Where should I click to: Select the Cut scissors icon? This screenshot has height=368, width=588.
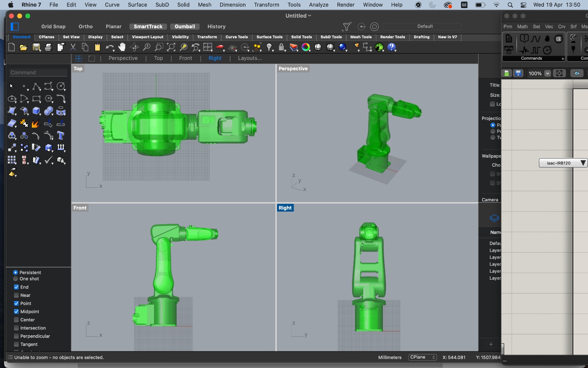(x=73, y=47)
